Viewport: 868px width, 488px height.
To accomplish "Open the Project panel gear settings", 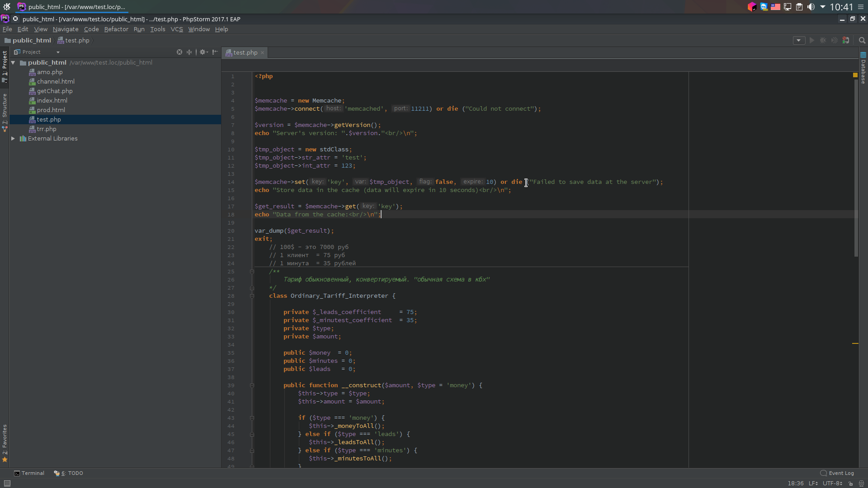I will click(203, 52).
